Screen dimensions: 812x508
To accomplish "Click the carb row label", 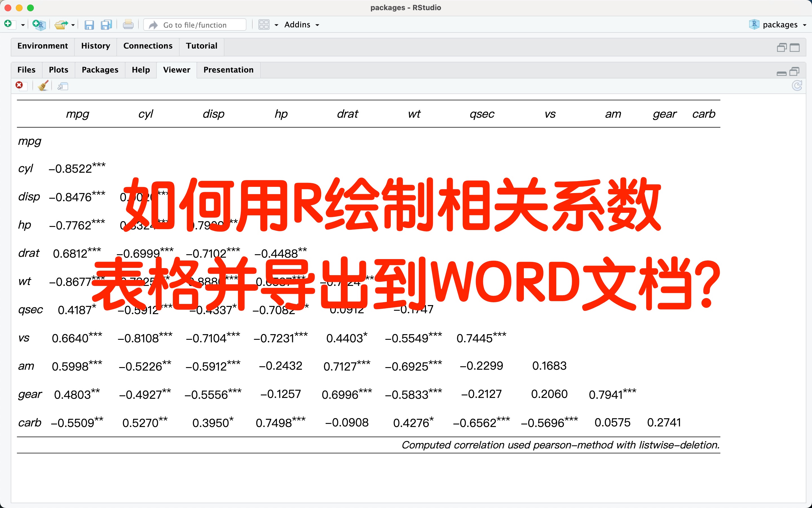I will pyautogui.click(x=30, y=422).
